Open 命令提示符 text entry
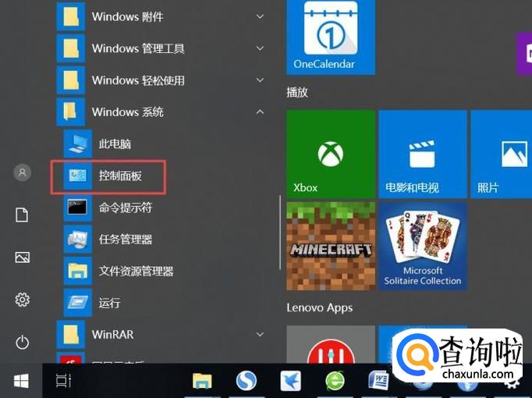Viewport: 532px width, 398px height. tap(126, 208)
